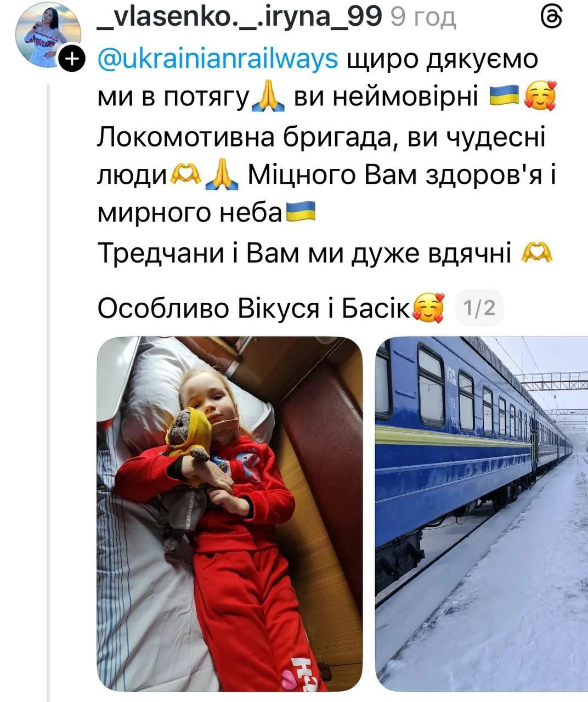The width and height of the screenshot is (588, 702).
Task: Click Ukrainian flag emoji after 'неба'
Action: coord(301,211)
